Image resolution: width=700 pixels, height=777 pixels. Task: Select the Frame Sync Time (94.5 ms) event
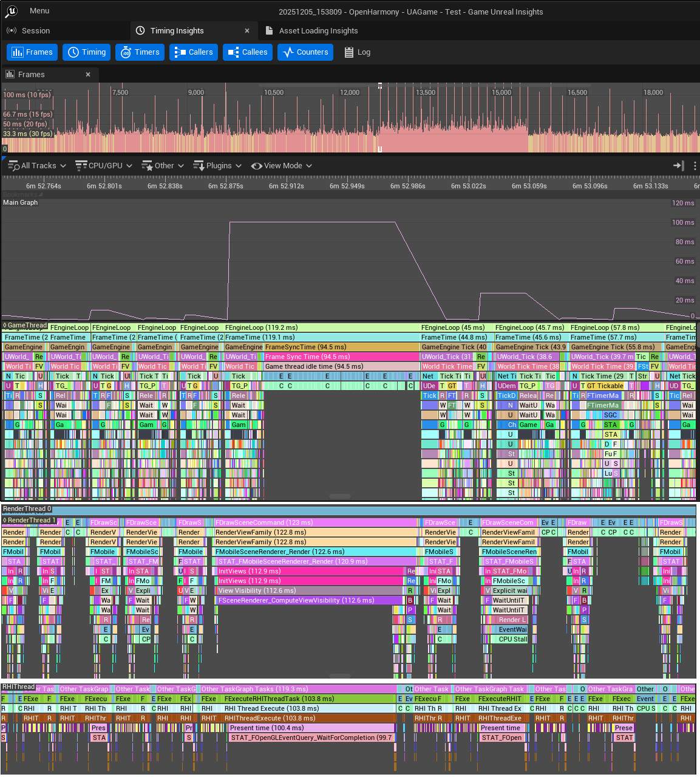coord(341,357)
